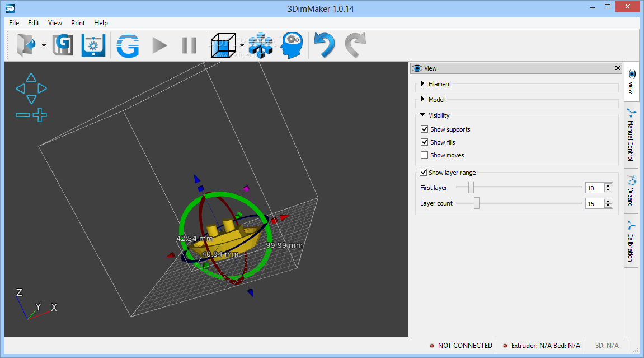Open the Print menu
The image size is (644, 358).
click(x=78, y=23)
